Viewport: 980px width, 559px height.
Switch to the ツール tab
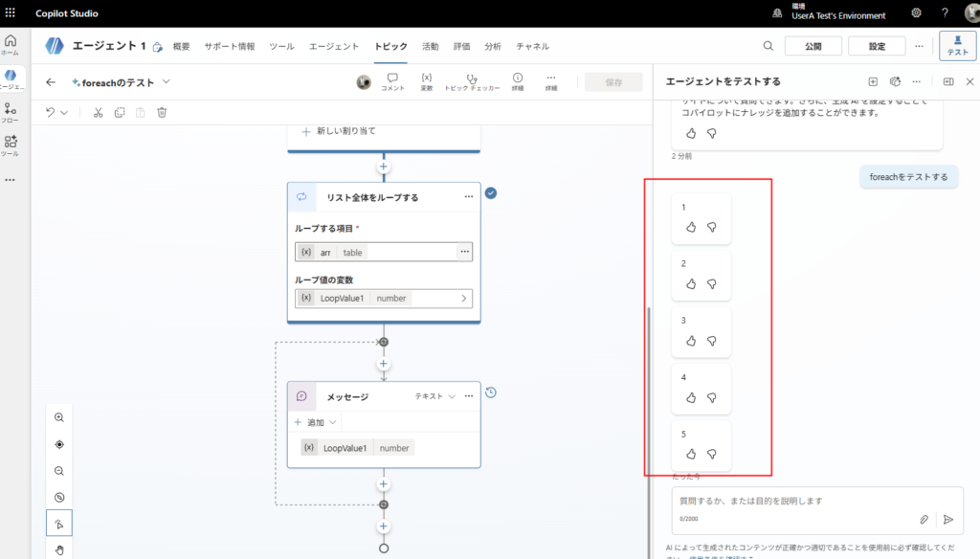(x=281, y=46)
